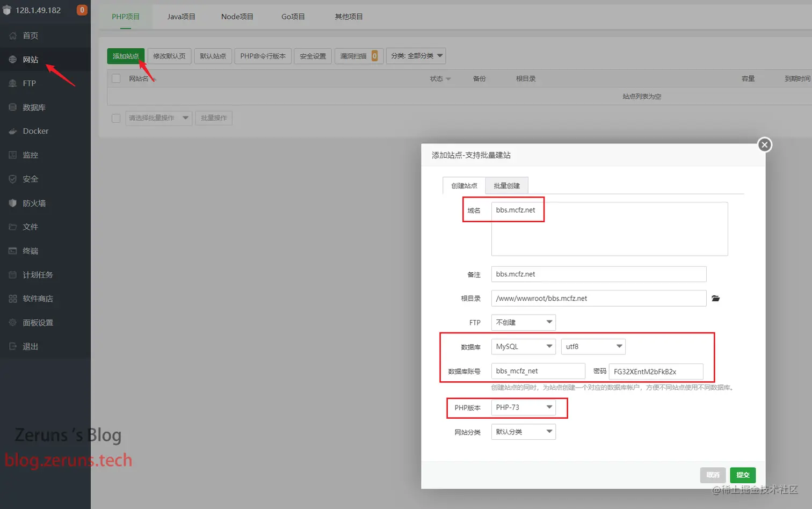Select the 批量创建 tab in dialog
The height and width of the screenshot is (509, 812).
pyautogui.click(x=507, y=186)
